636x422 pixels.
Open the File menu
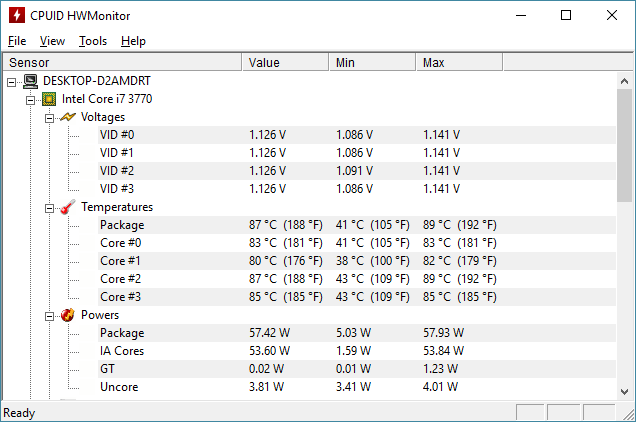pos(17,41)
